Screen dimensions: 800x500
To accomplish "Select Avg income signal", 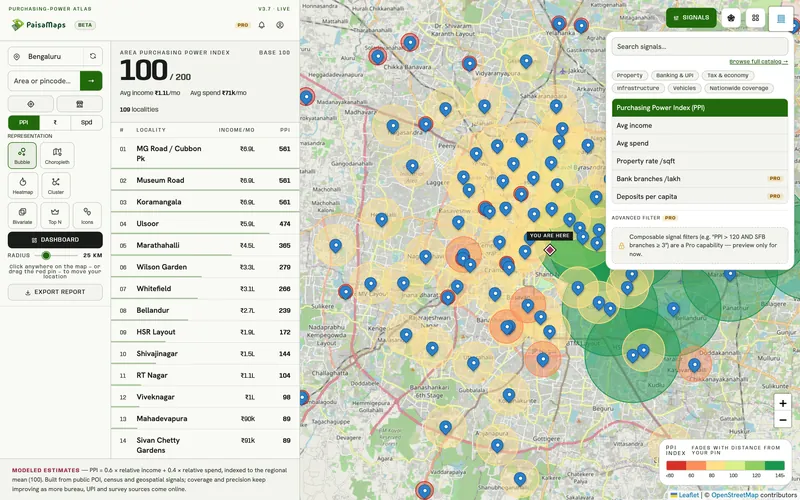I will click(699, 126).
